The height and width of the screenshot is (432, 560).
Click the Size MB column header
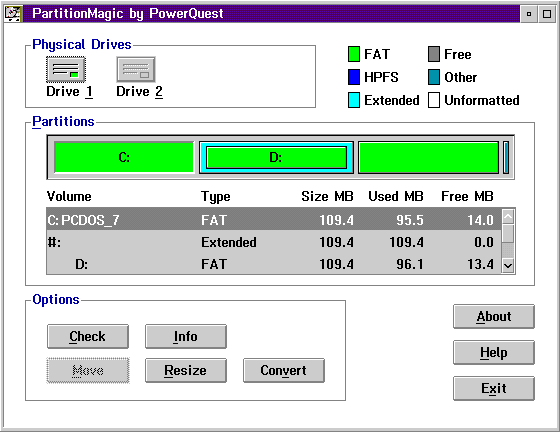click(327, 196)
